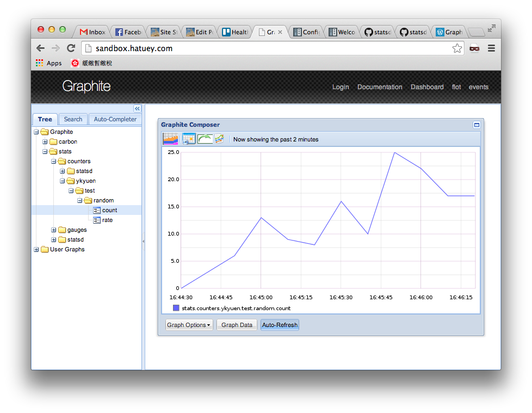Click the create from URL icon

point(219,139)
